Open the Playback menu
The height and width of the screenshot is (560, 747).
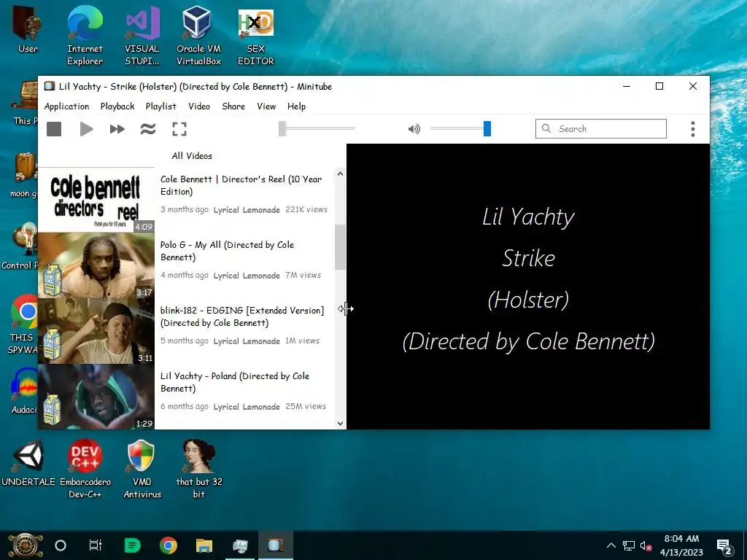(x=117, y=106)
